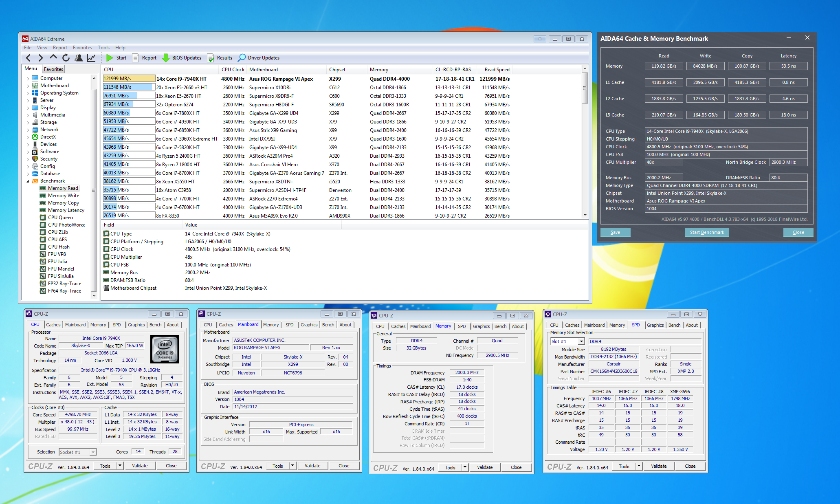Switch to the Favorites tab in sidebar
The image size is (840, 504).
pos(53,69)
